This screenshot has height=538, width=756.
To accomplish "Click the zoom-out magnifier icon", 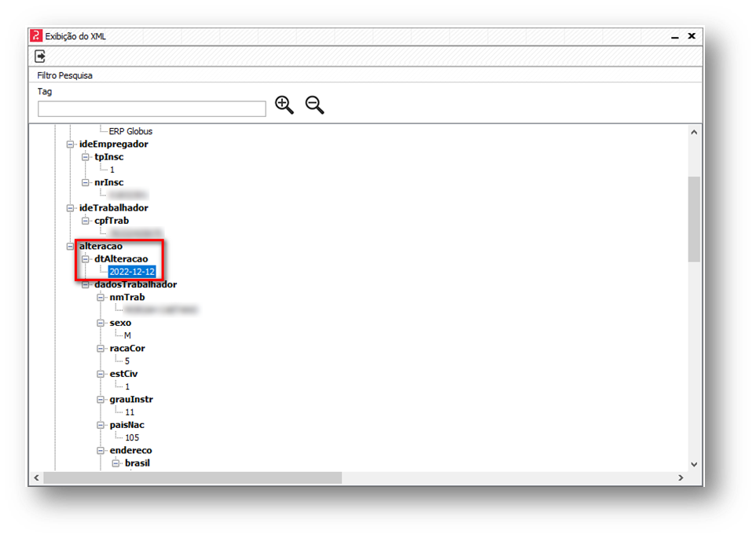I will tap(314, 104).
